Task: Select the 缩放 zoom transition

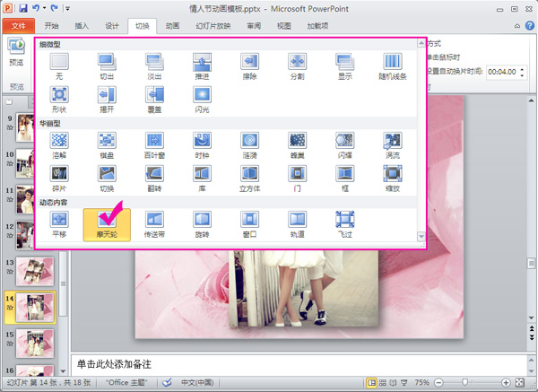Action: click(x=393, y=179)
